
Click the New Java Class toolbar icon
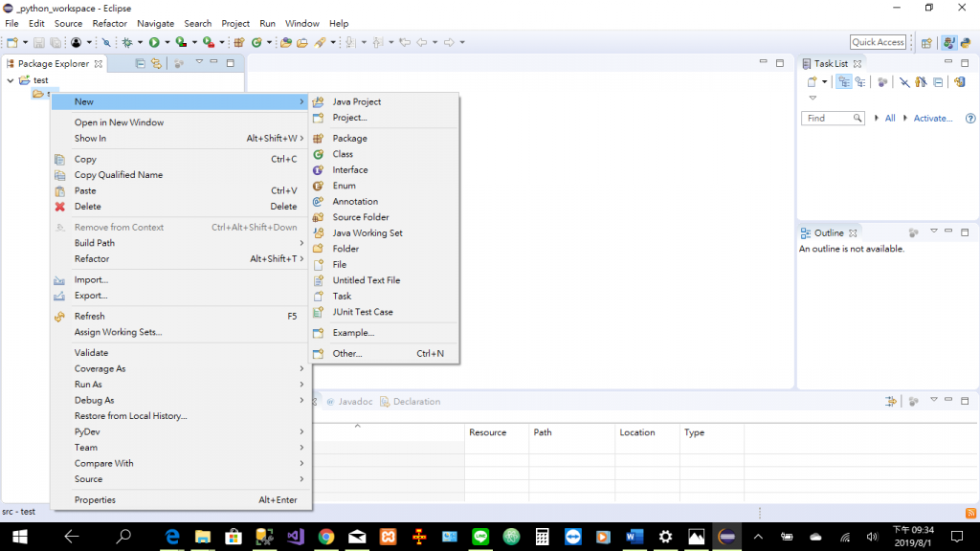coord(256,42)
